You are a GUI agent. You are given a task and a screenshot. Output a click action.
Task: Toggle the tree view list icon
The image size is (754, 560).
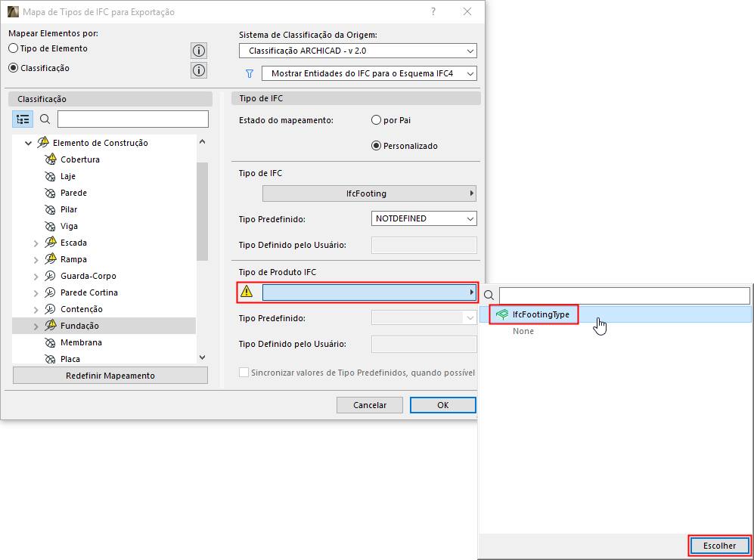(23, 119)
